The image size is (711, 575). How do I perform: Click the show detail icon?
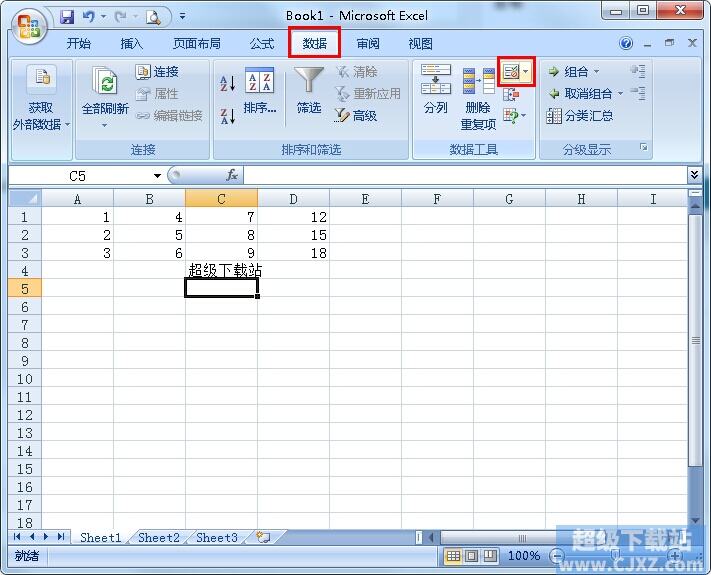(x=638, y=71)
